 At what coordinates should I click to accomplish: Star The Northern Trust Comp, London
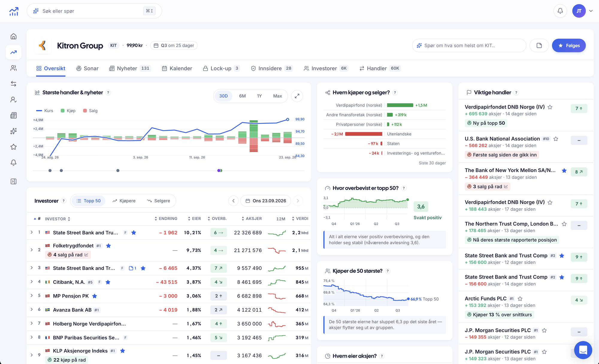[x=564, y=224]
